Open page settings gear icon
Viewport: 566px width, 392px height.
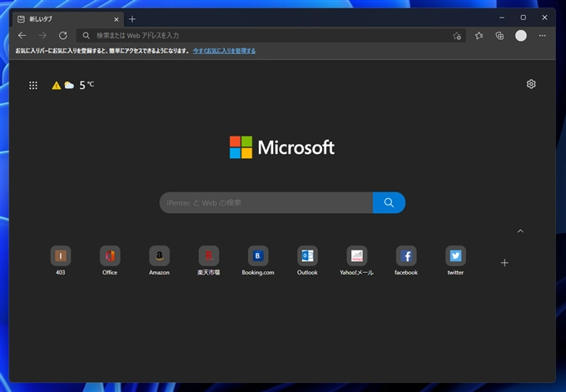tap(531, 84)
